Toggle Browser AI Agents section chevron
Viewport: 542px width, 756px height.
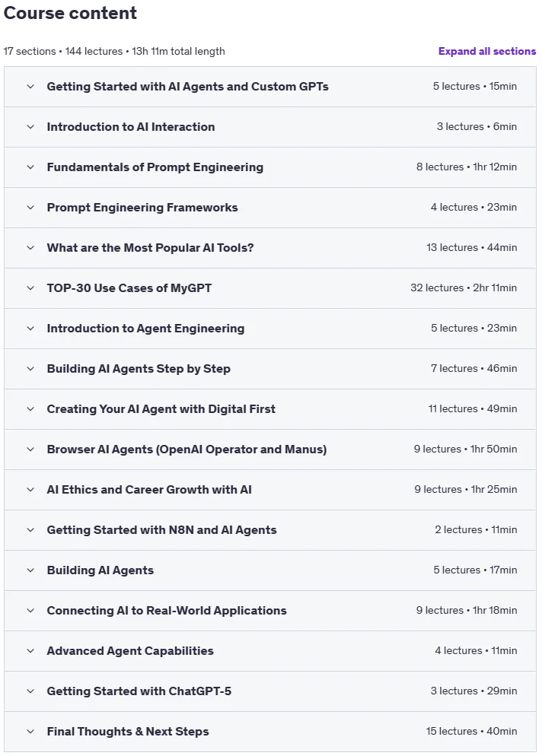point(30,449)
